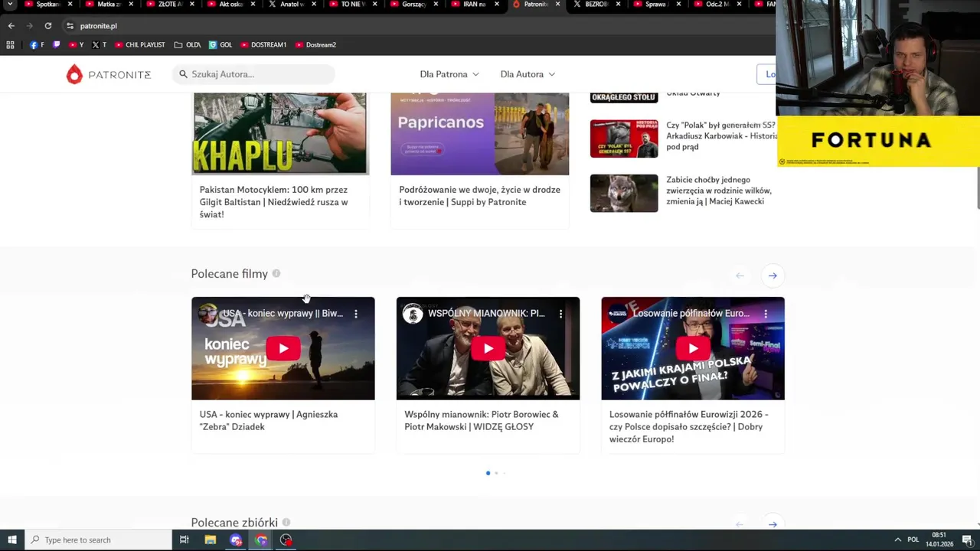Switch to the Gorzący browser tab

(x=413, y=4)
